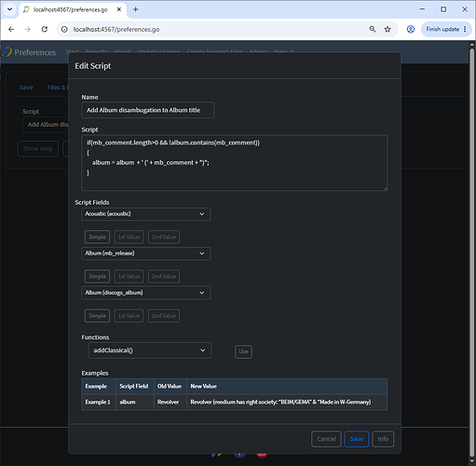Open the Info button in dialog footer

(383, 439)
